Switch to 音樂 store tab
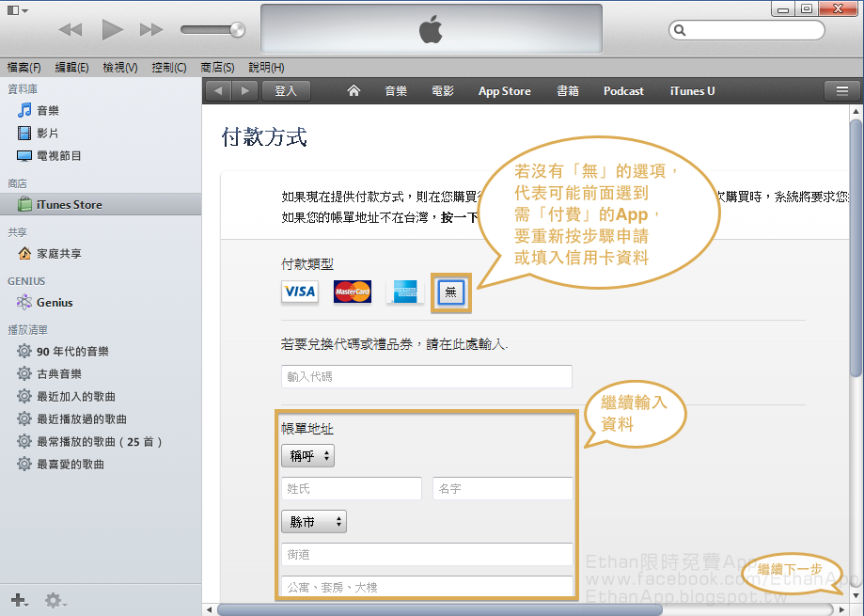 (x=396, y=91)
